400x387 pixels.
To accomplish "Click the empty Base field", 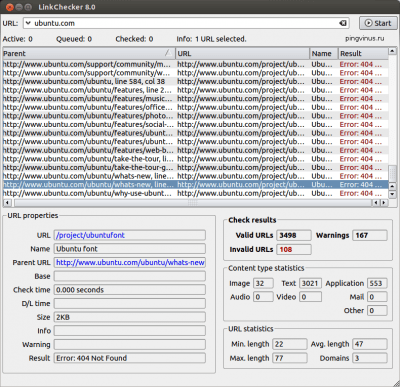I will [130, 276].
